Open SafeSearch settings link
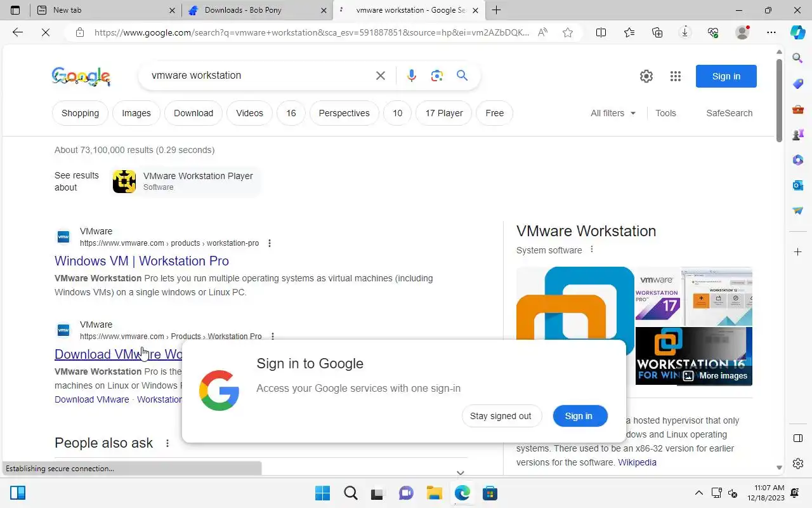 coord(730,113)
